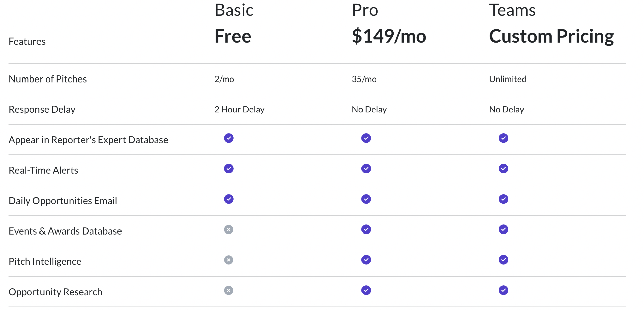Viewport: 644px width, 310px height.
Task: Click Basic checkmark for Daily Opportunities Email
Action: pos(229,199)
